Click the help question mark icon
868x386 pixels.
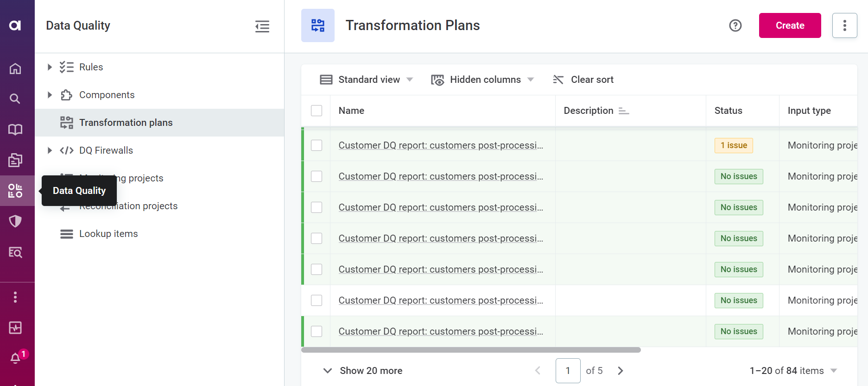[x=735, y=25]
